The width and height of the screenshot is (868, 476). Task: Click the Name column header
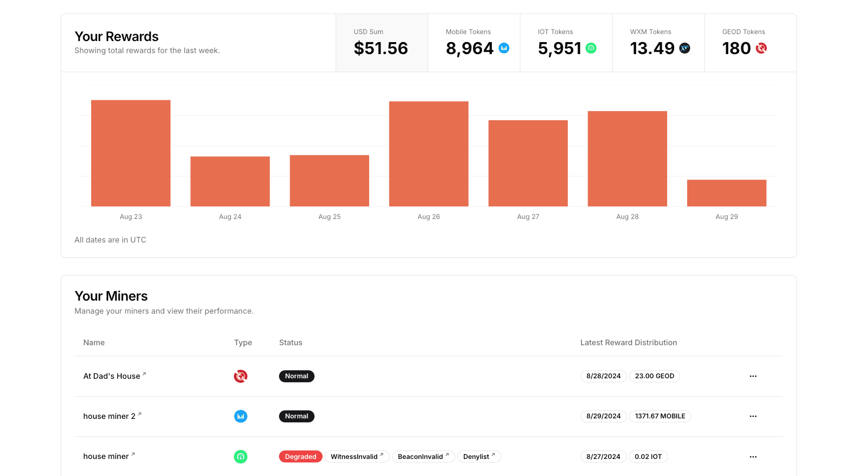[94, 343]
